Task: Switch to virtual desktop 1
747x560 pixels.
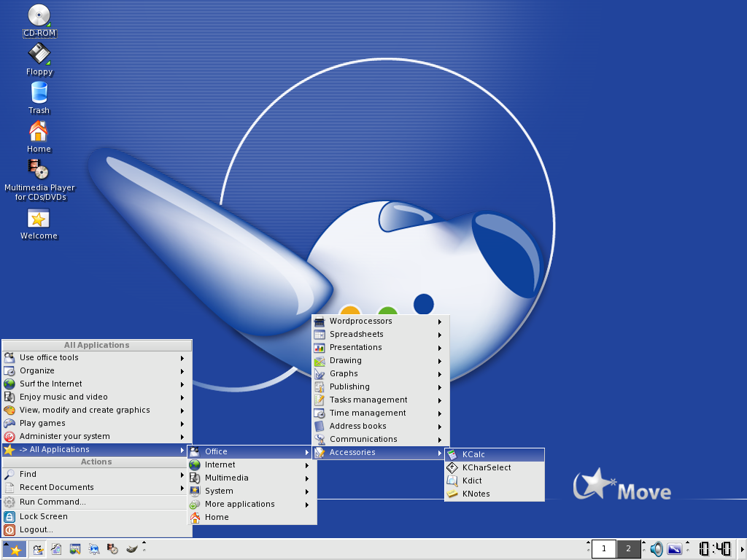Action: [603, 549]
